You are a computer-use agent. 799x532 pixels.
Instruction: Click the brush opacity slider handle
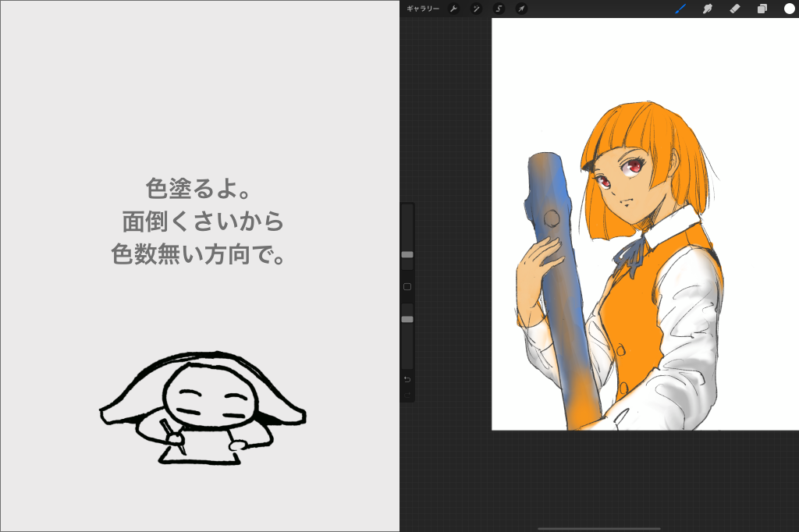407,320
